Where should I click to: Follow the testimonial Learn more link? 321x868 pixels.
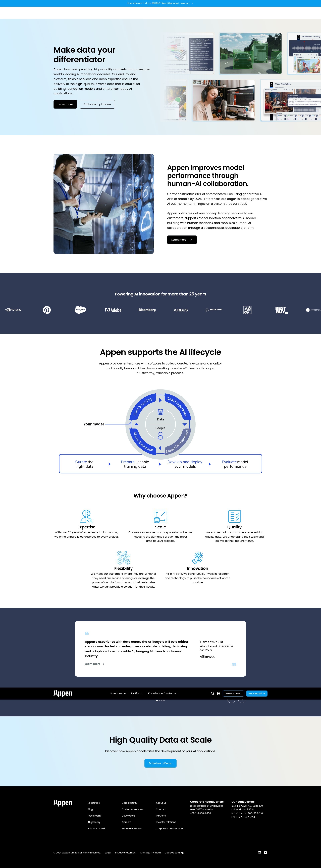click(x=94, y=664)
